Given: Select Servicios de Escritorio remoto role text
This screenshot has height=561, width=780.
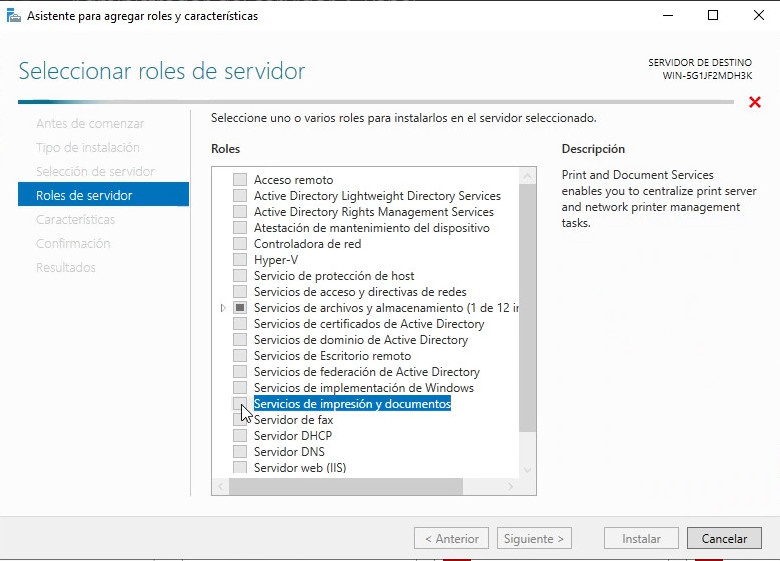Looking at the screenshot, I should (332, 356).
